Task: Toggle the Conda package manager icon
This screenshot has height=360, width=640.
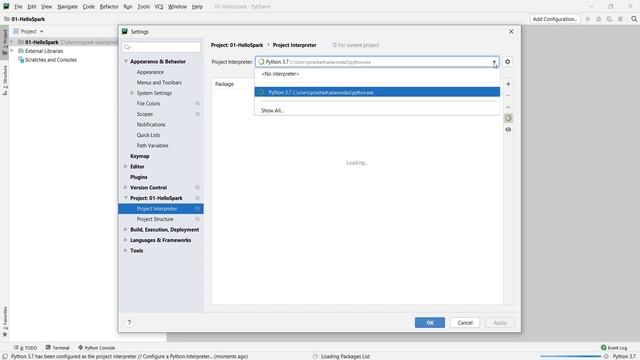Action: pyautogui.click(x=508, y=118)
